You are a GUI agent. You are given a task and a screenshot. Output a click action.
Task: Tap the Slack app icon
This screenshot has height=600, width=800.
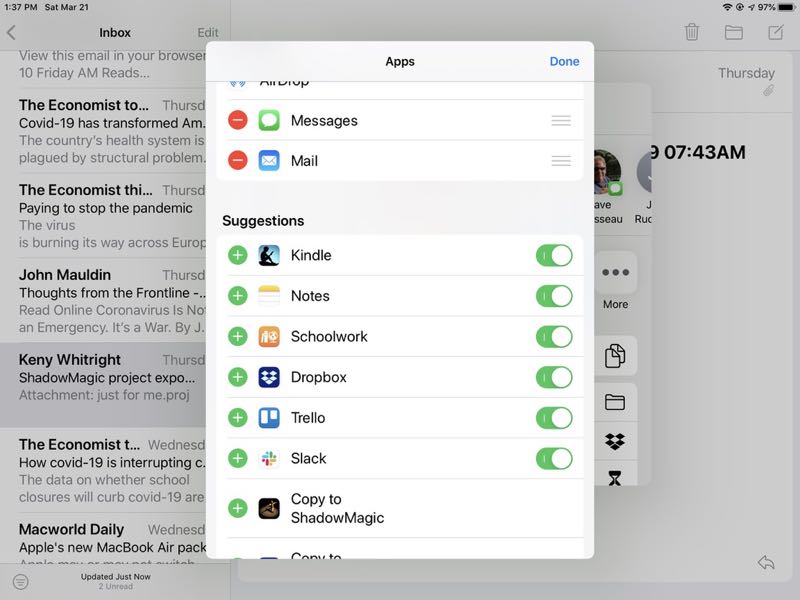(269, 458)
